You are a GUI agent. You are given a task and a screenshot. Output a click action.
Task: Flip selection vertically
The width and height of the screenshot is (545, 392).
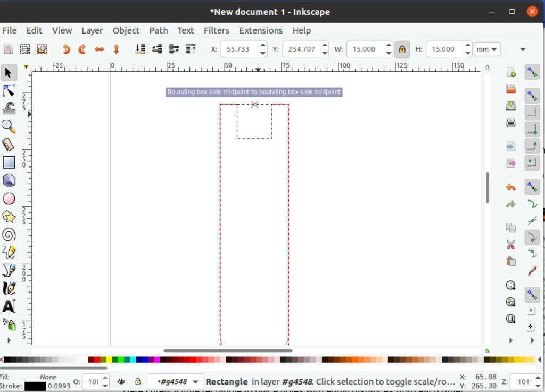[117, 49]
